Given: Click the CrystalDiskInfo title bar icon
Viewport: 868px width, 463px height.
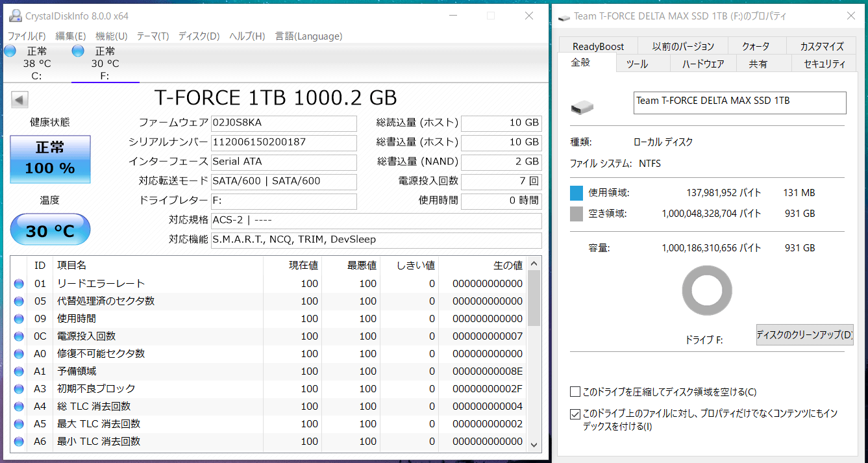Looking at the screenshot, I should 14,16.
